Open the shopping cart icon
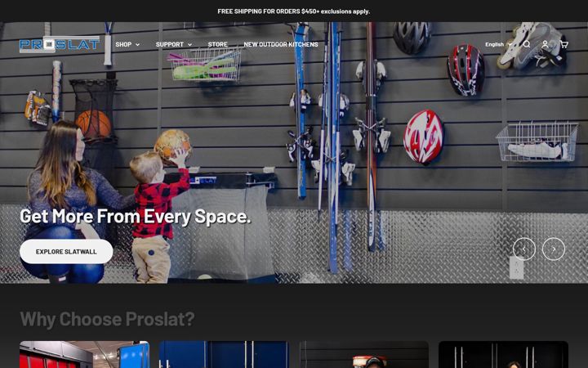Viewport: 588px width, 368px height. click(x=563, y=44)
